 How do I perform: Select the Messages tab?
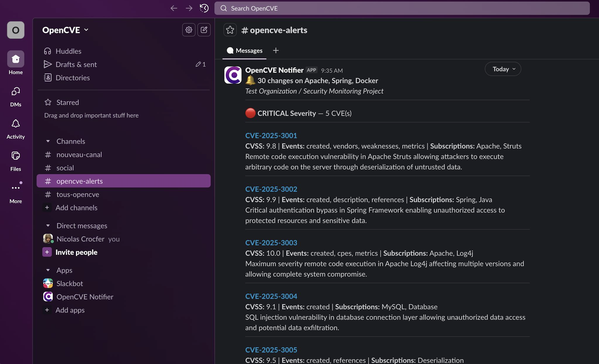244,51
